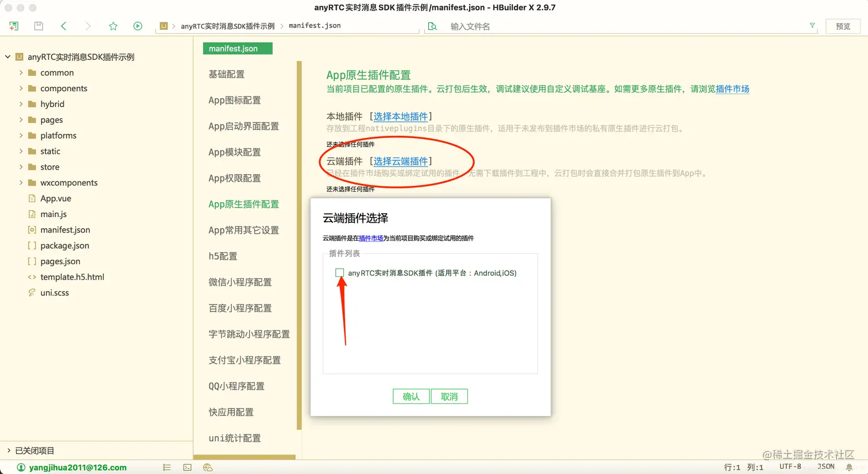
Task: Open App常用其它设置 section
Action: coord(244,230)
